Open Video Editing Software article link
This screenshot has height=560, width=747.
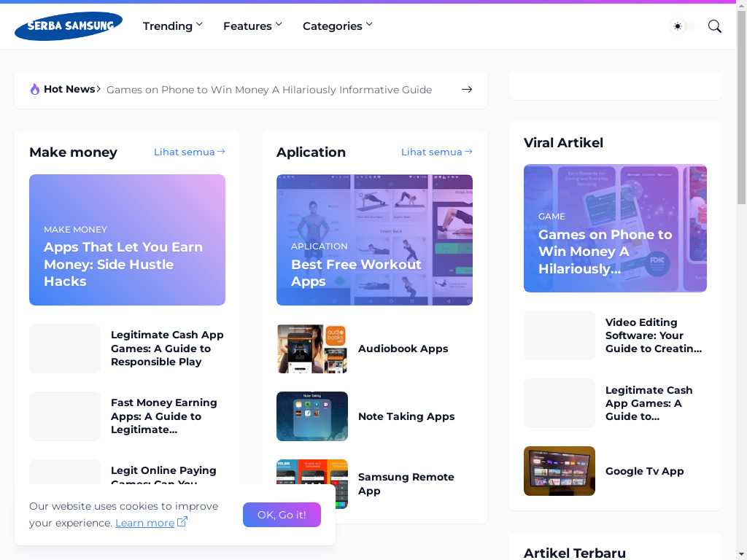(653, 335)
